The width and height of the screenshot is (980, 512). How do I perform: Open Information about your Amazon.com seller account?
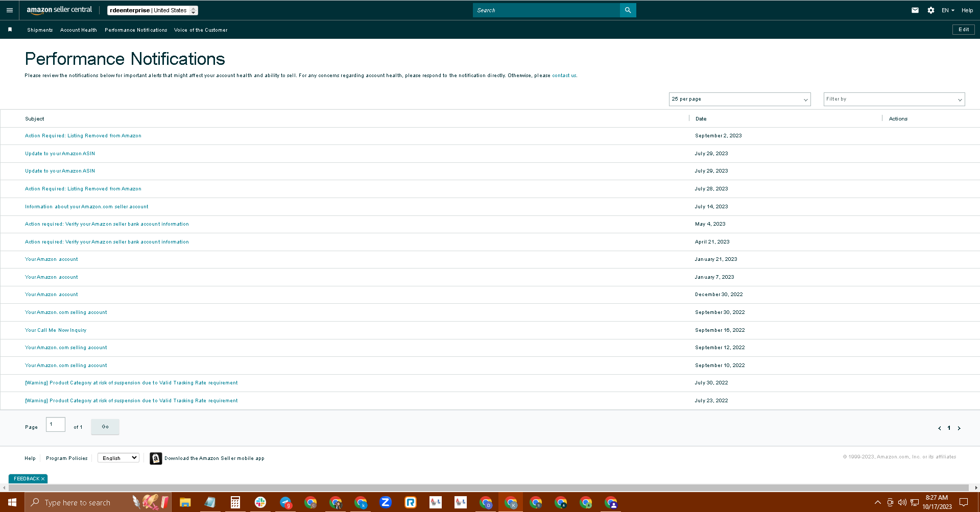(x=87, y=207)
